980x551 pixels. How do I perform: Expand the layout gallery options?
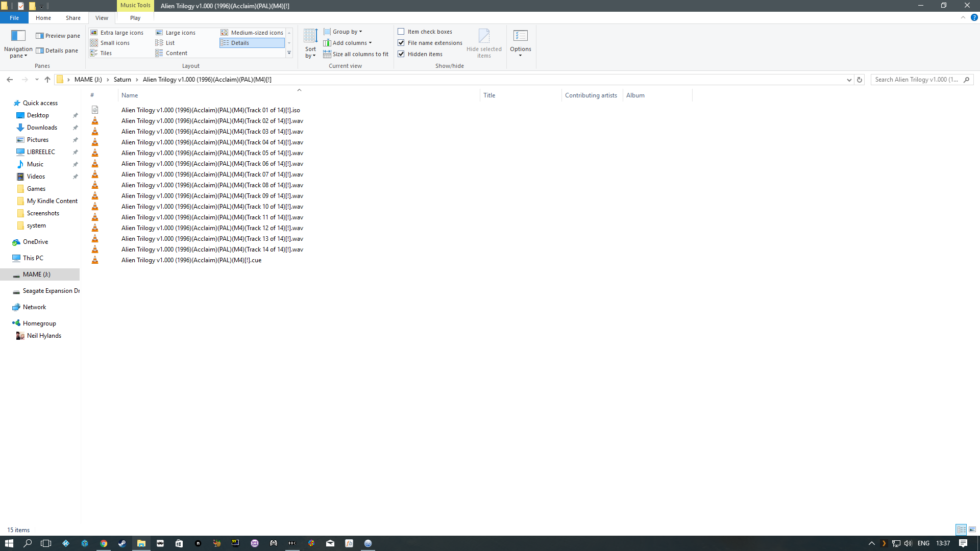(289, 53)
